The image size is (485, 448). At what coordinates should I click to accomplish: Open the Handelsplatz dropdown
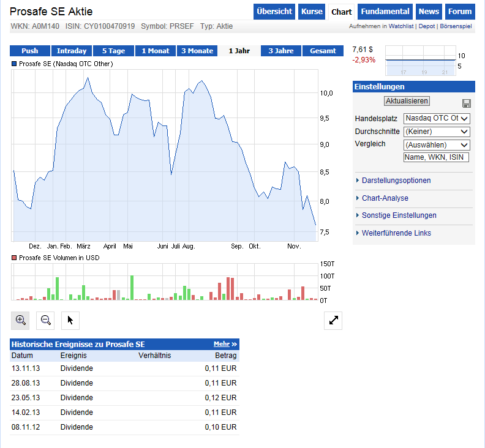tap(437, 118)
